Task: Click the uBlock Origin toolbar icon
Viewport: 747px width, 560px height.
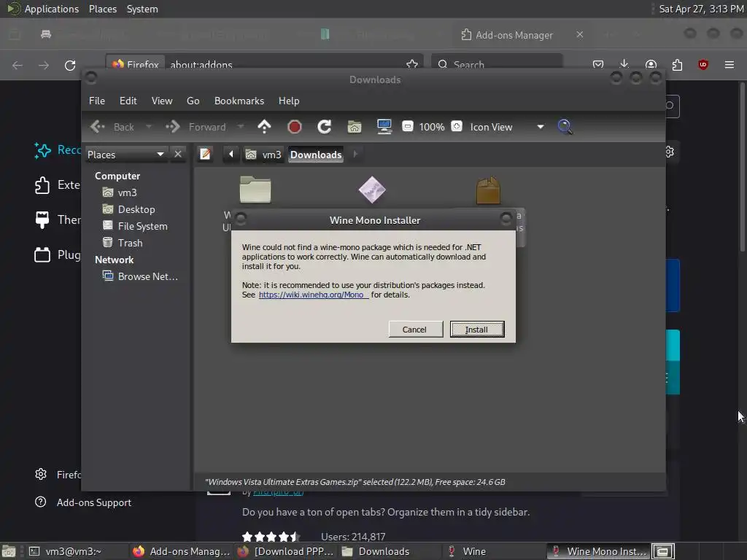Action: coord(703,65)
